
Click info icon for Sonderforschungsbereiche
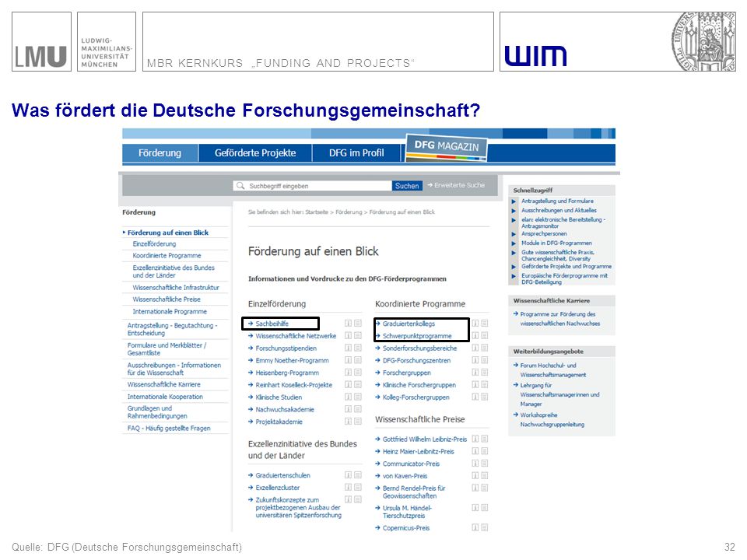[475, 348]
